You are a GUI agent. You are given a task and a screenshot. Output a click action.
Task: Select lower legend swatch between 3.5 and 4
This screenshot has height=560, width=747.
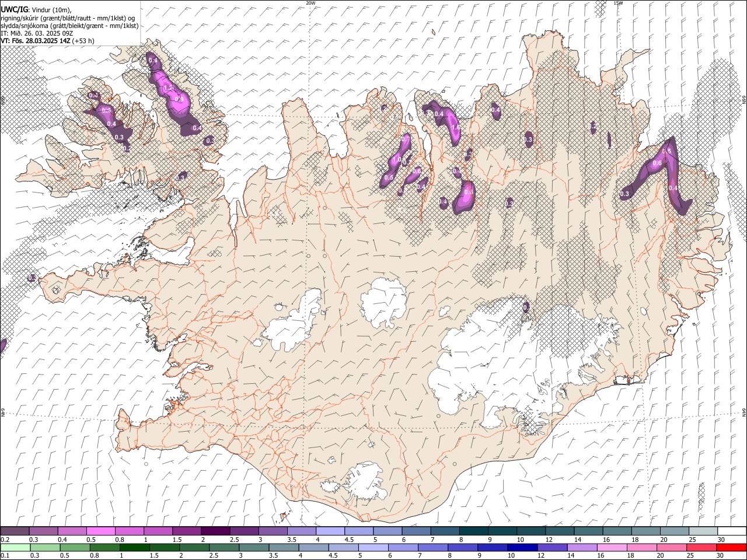point(284,547)
